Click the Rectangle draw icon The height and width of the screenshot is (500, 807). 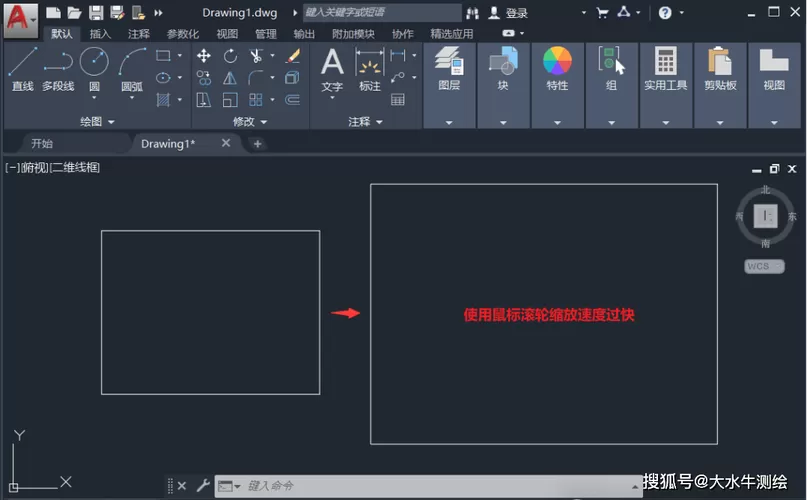(163, 56)
